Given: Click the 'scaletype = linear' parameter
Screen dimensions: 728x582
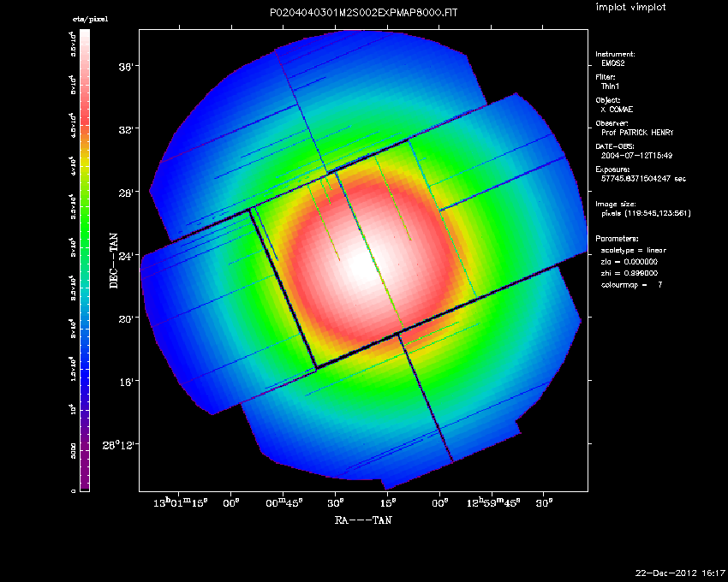Looking at the screenshot, I should 633,250.
